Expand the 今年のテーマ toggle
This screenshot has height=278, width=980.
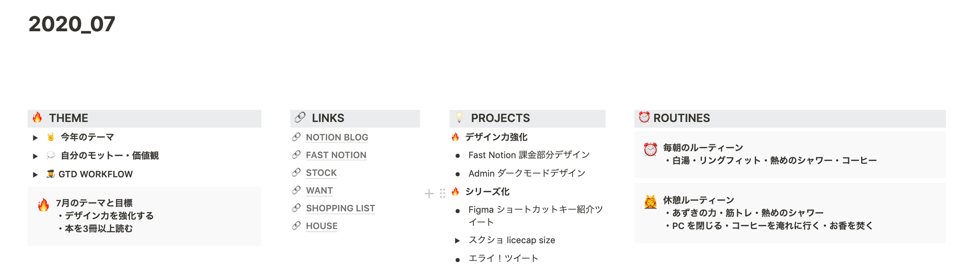coord(35,137)
